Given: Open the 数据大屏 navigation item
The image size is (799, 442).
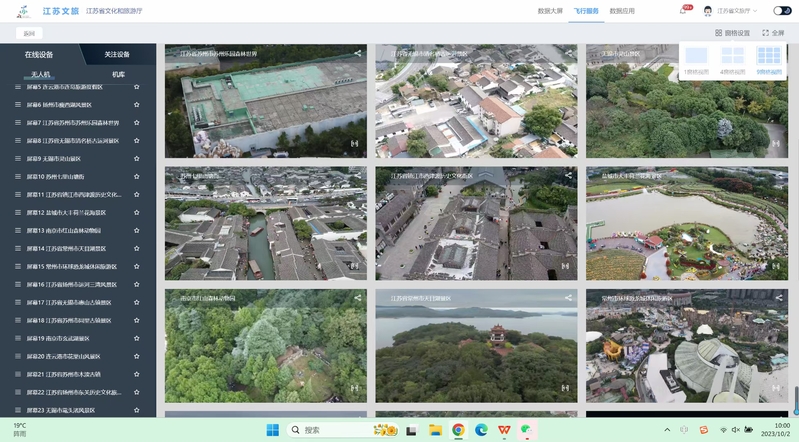Looking at the screenshot, I should click(x=550, y=11).
